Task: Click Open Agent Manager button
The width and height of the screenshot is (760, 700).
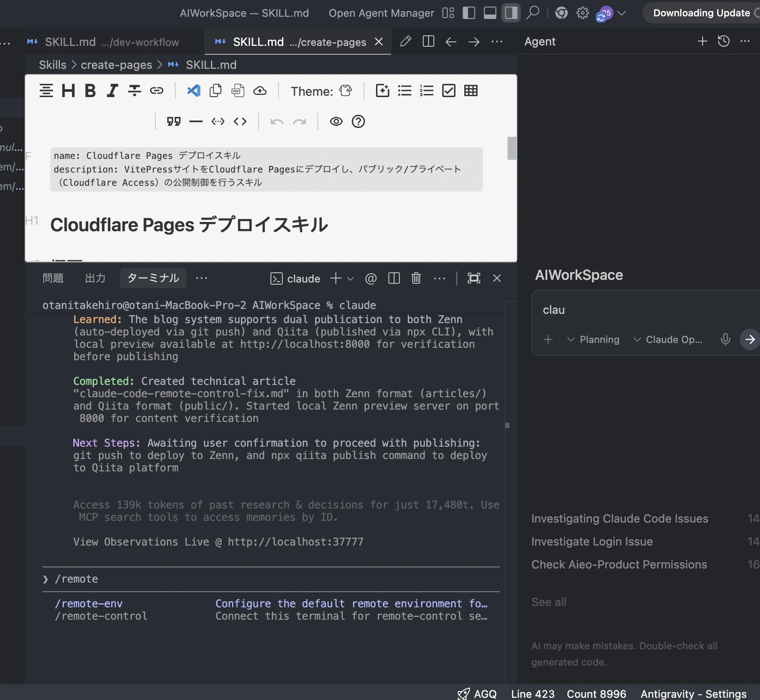Action: click(x=381, y=13)
